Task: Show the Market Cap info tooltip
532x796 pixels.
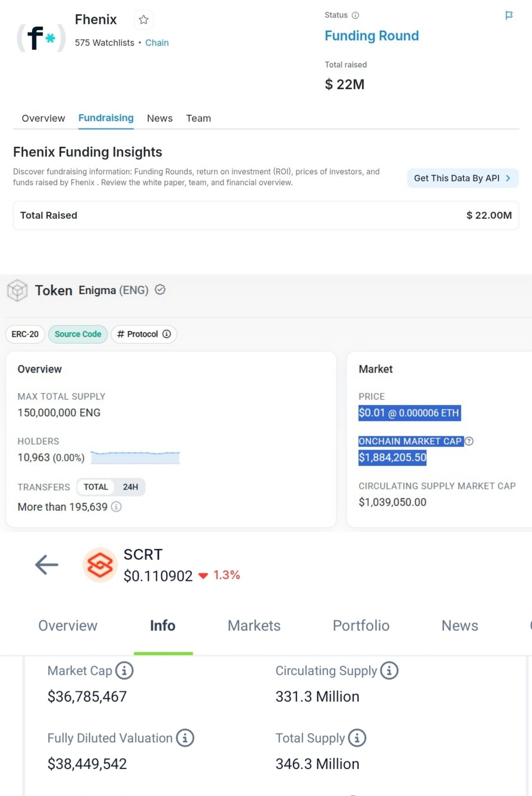Action: [x=124, y=671]
